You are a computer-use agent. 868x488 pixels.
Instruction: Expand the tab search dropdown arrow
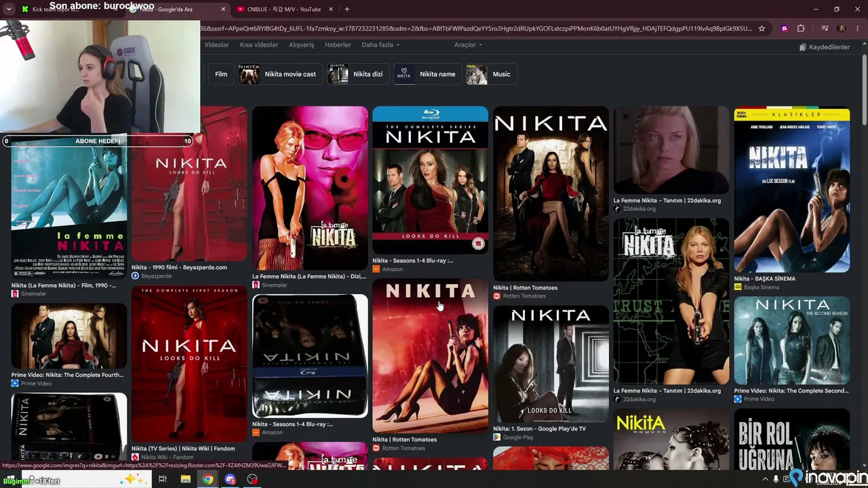tap(8, 9)
